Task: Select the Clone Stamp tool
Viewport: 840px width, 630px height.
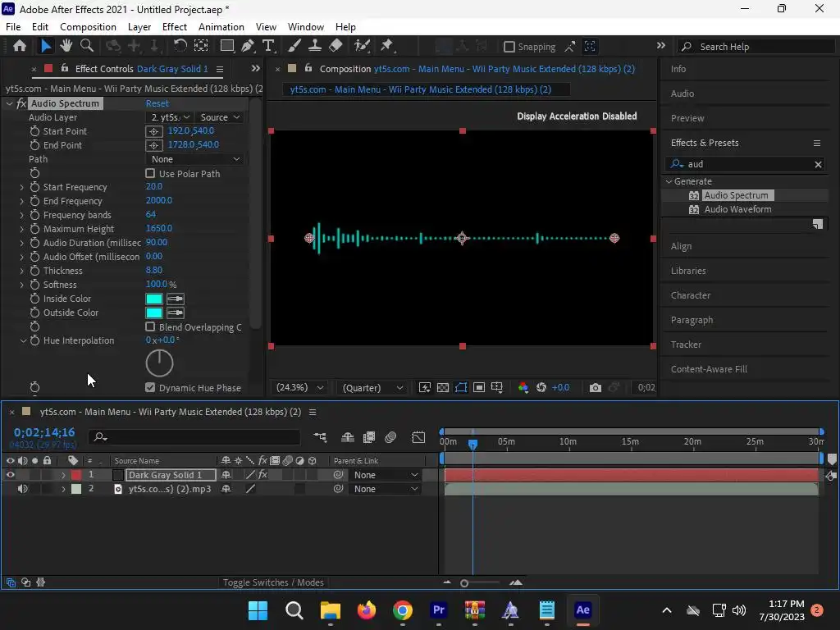Action: (x=314, y=46)
